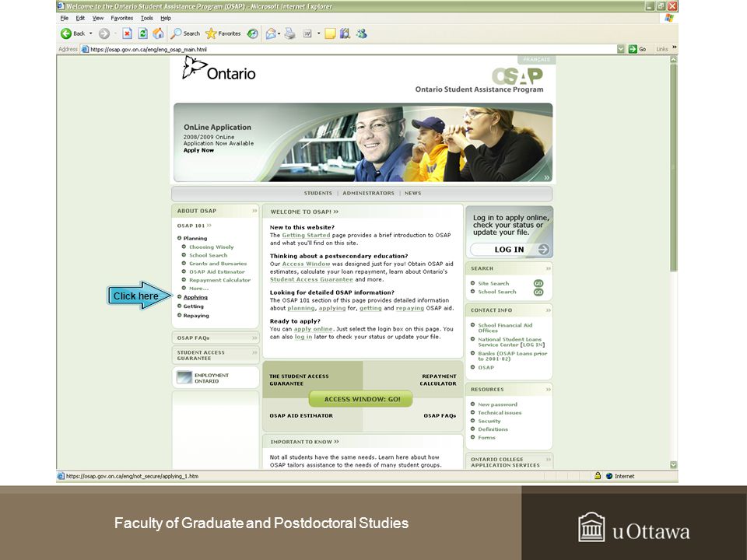This screenshot has height=560, width=747.
Task: Switch to the STUDENTS tab
Action: coord(317,194)
